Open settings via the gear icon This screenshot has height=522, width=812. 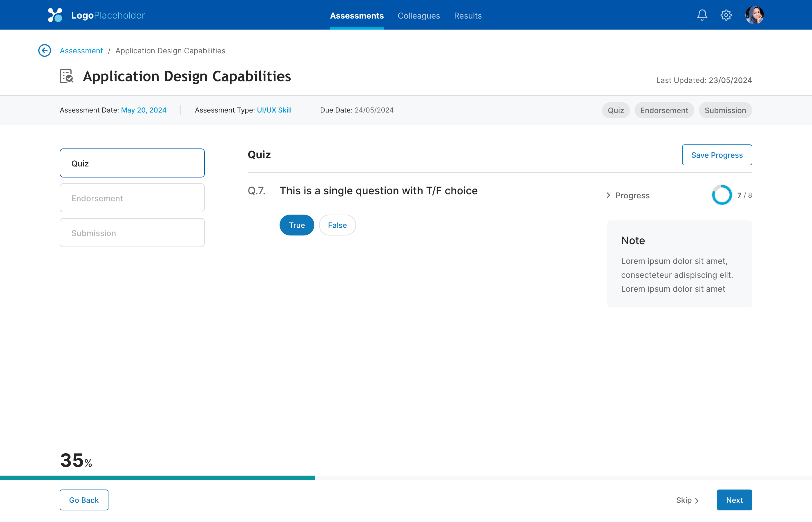pos(726,15)
